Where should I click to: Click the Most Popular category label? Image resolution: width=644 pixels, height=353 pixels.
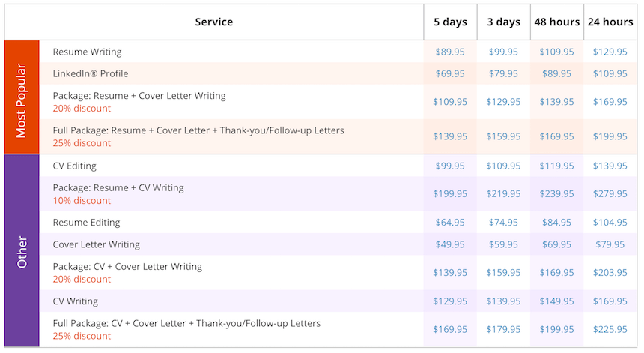pyautogui.click(x=22, y=97)
